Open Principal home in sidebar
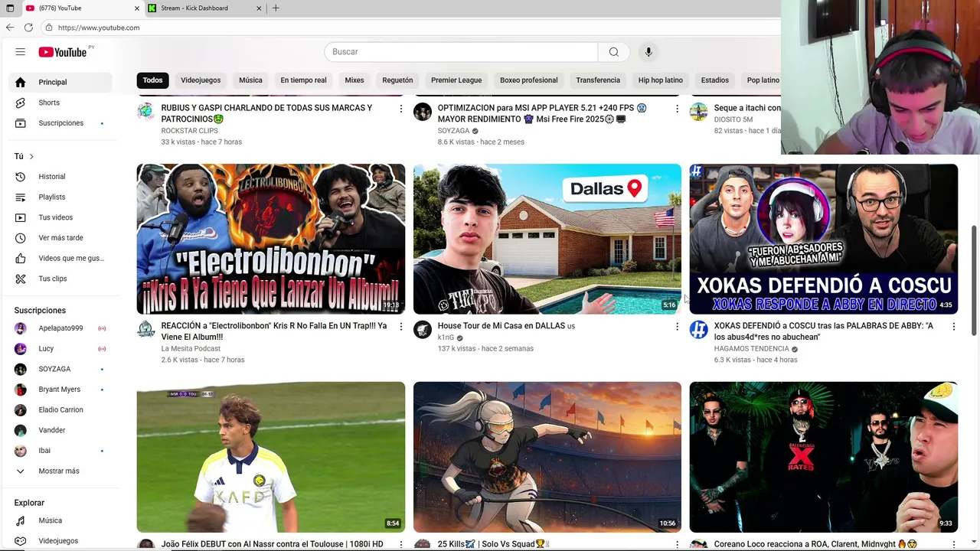This screenshot has width=980, height=551. [60, 83]
